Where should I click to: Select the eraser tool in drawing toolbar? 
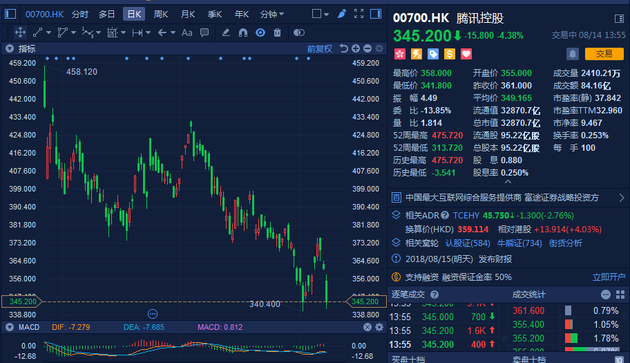pyautogui.click(x=226, y=33)
